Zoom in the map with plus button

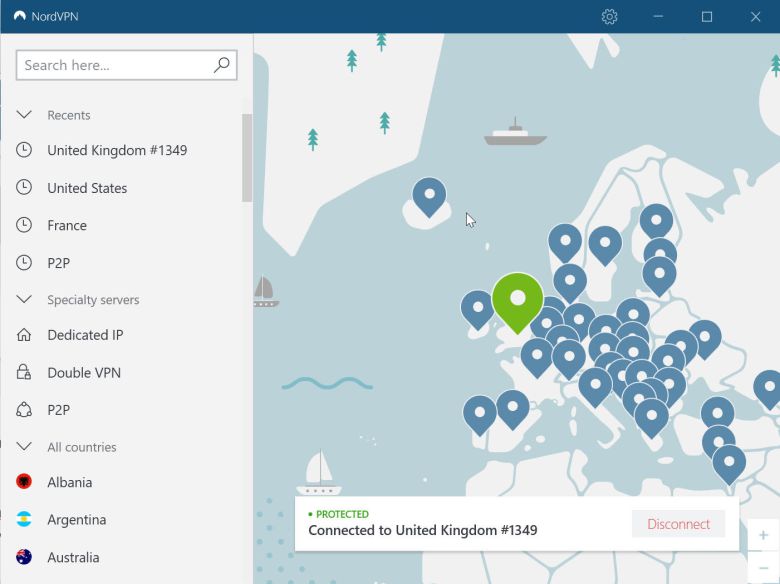pyautogui.click(x=764, y=536)
